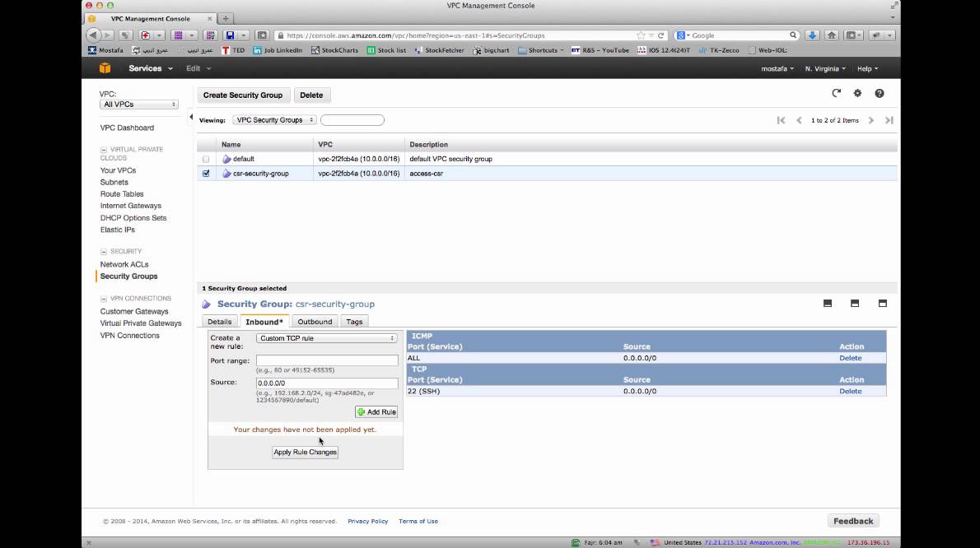This screenshot has height=548, width=980.
Task: Open Network ACLs in sidebar
Action: click(124, 265)
